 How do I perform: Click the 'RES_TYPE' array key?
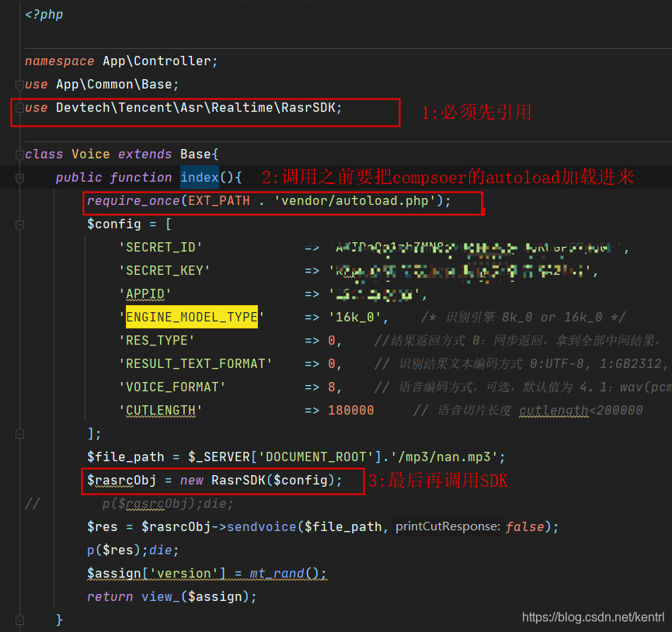click(x=157, y=340)
